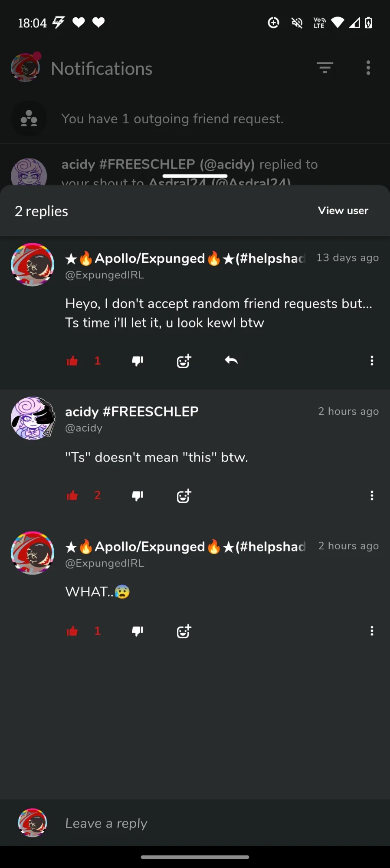Dislike the WHAT.. comment

click(x=138, y=631)
